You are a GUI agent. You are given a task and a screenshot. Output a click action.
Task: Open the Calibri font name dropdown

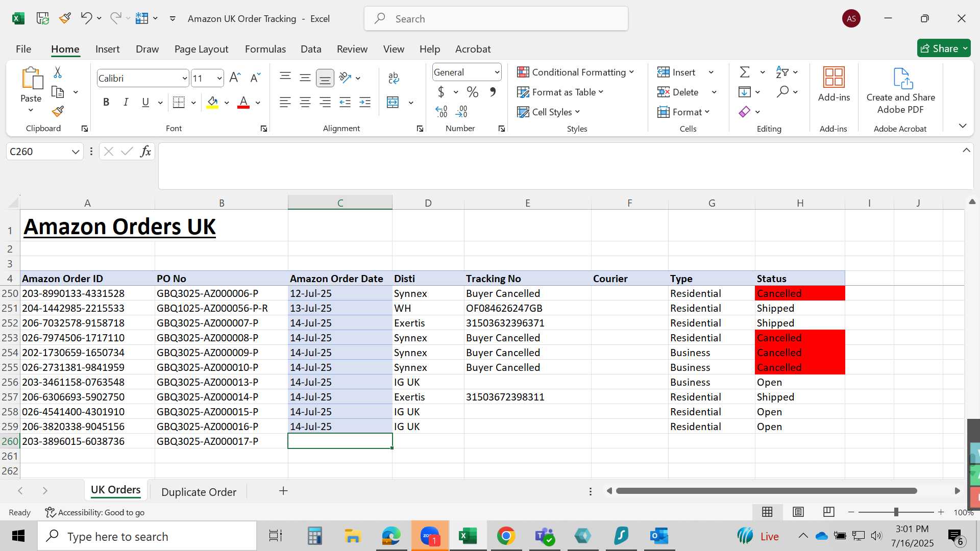[x=184, y=79]
